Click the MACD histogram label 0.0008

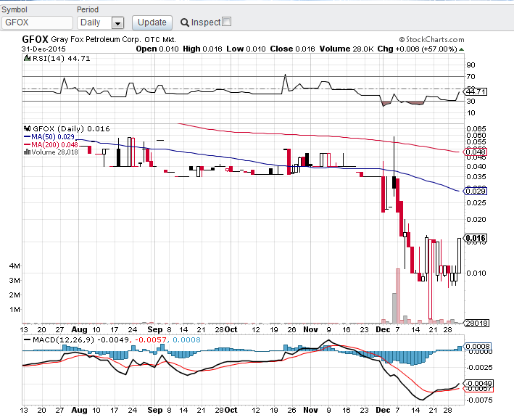[x=477, y=347]
